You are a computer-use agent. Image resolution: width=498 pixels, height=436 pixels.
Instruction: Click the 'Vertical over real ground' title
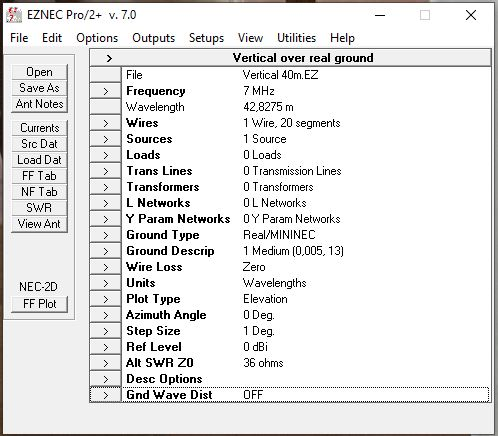pos(303,58)
